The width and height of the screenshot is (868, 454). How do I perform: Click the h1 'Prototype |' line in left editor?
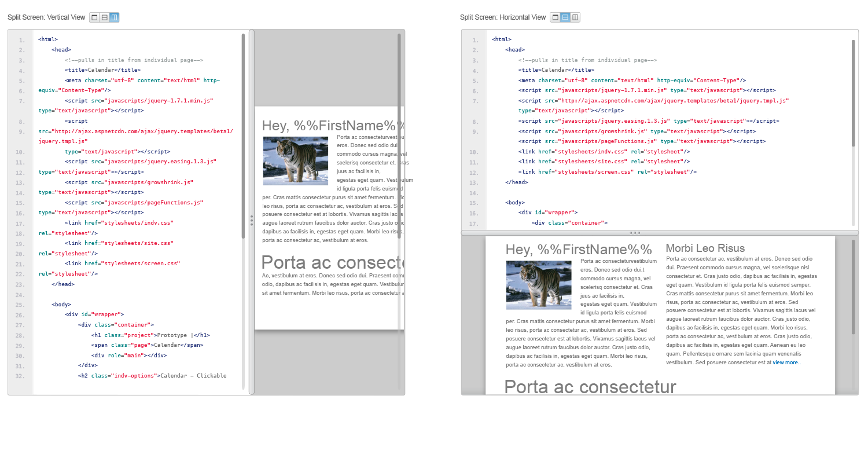150,335
